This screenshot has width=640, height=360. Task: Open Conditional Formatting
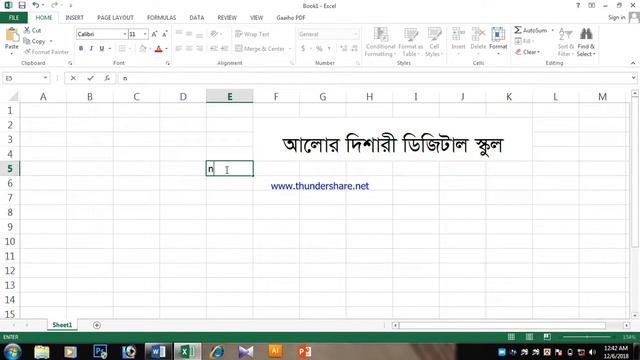click(x=380, y=42)
